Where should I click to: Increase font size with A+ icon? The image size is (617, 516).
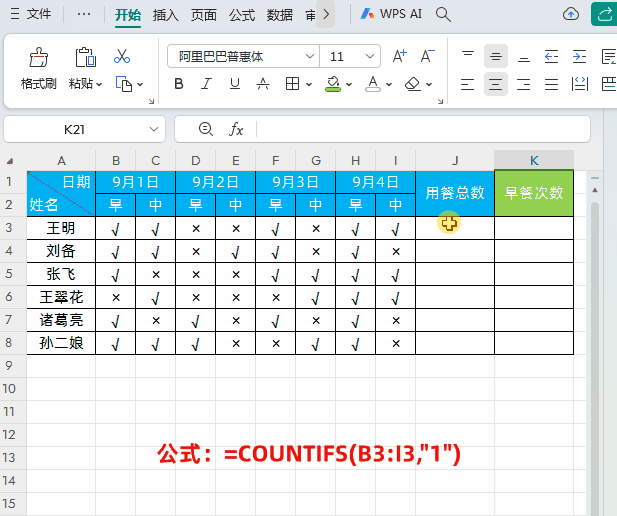pos(399,57)
